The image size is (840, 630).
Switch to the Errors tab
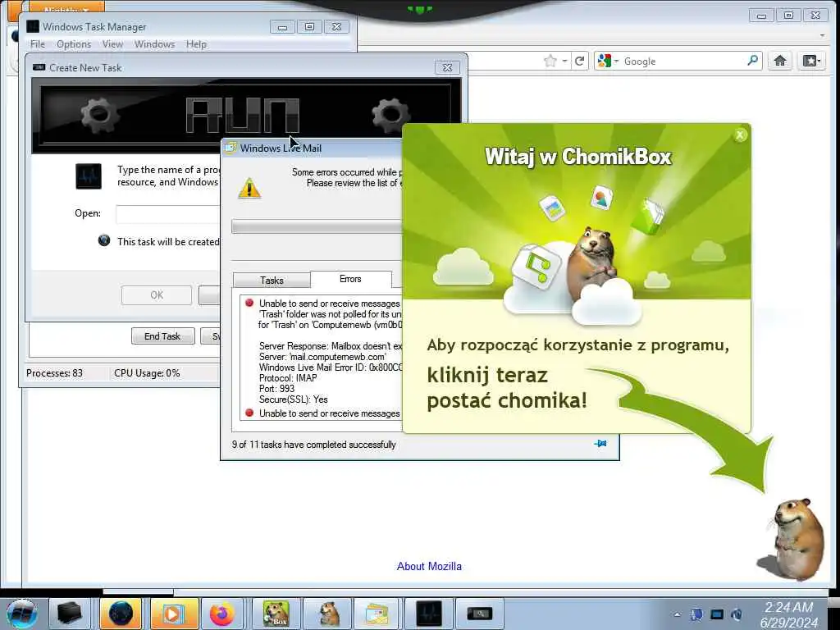[350, 279]
